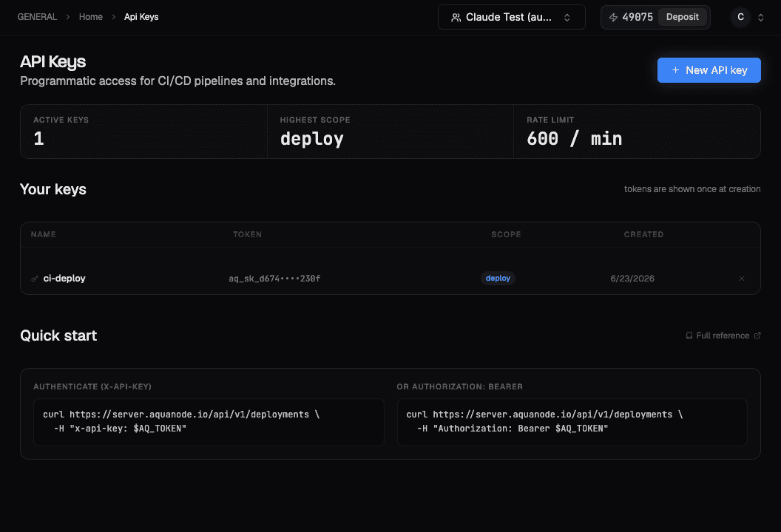This screenshot has height=532, width=781.
Task: Open the Claude Test organization switcher
Action: (511, 17)
